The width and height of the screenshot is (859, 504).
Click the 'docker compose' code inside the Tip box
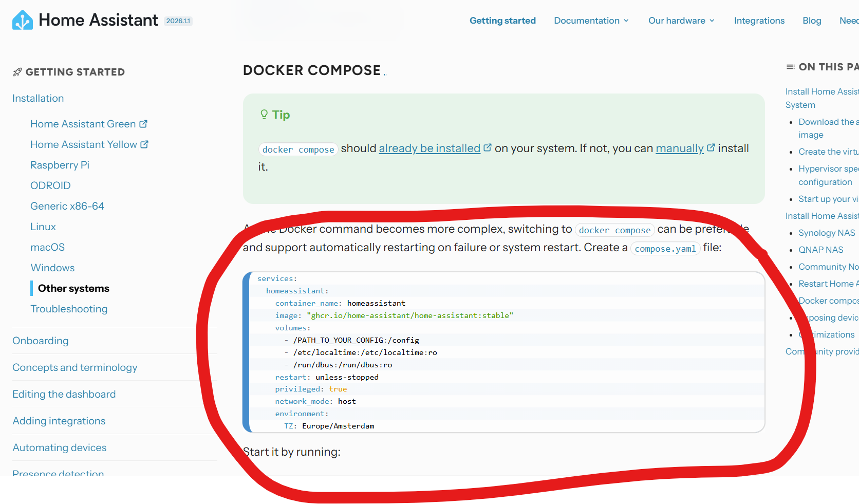pyautogui.click(x=298, y=150)
